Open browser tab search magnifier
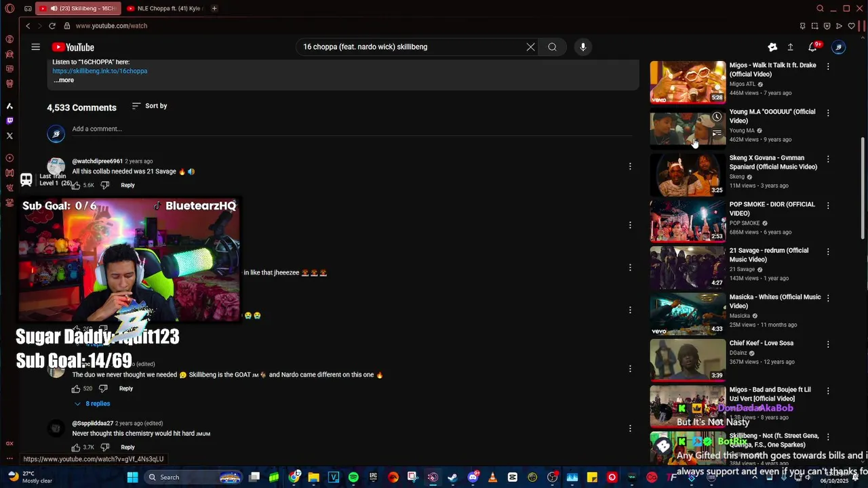Image resolution: width=868 pixels, height=488 pixels. point(820,8)
